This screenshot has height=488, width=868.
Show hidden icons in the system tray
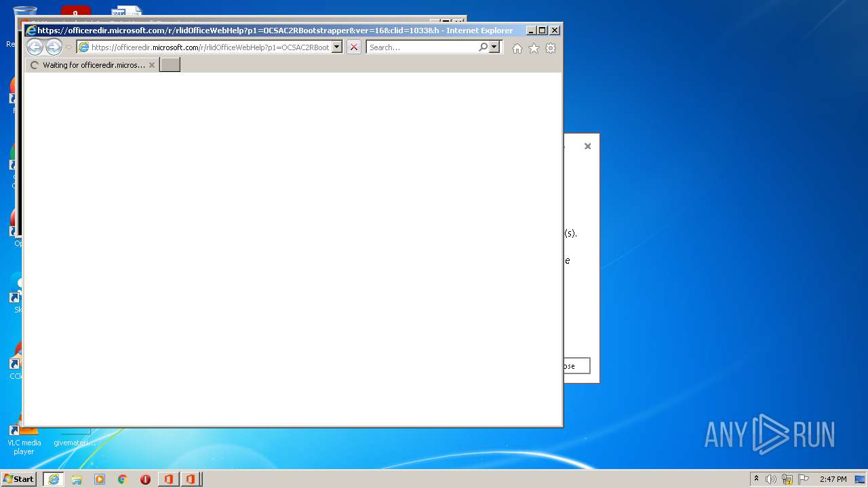(x=756, y=479)
